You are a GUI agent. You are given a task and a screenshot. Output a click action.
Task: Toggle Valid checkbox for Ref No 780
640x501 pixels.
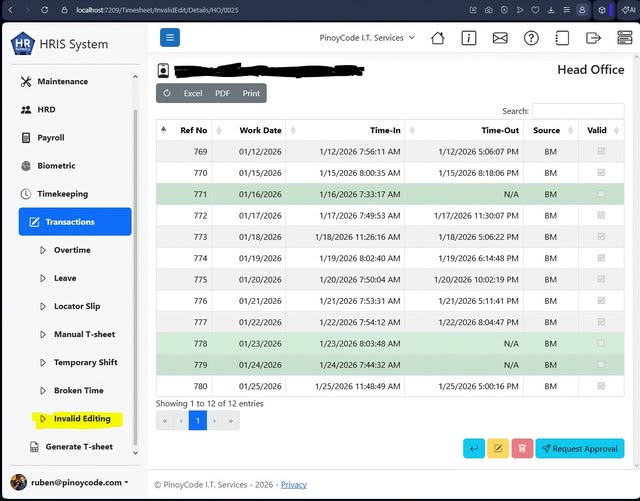(601, 385)
